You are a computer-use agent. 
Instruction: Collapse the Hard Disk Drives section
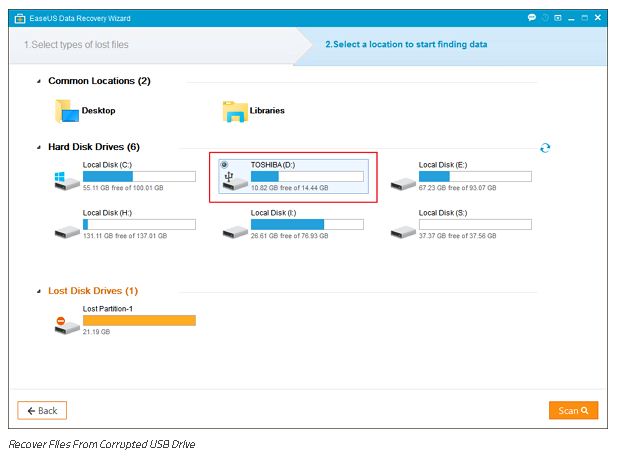point(39,147)
